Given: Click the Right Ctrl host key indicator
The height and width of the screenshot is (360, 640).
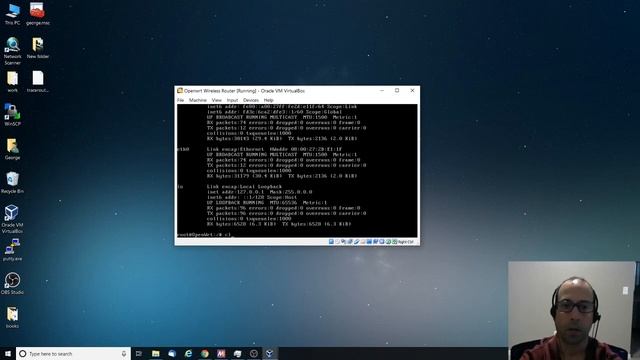Looking at the screenshot, I should 406,242.
